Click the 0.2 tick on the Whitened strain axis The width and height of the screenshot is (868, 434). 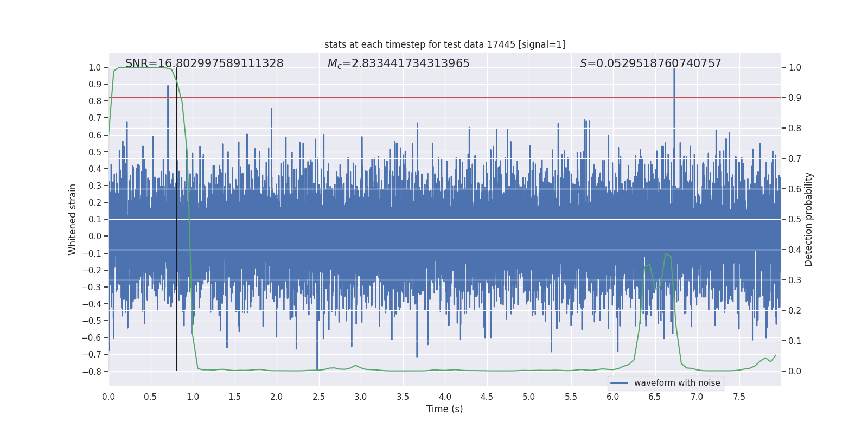coord(95,202)
